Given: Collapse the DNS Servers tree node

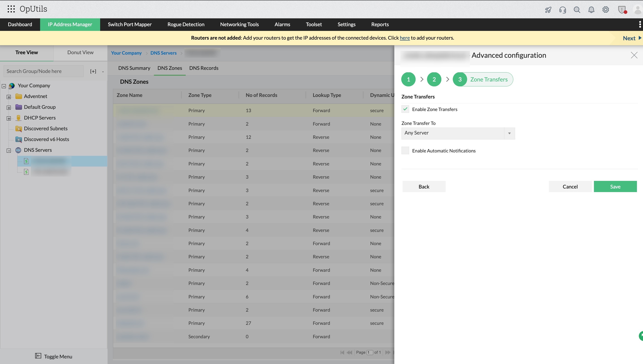Looking at the screenshot, I should pos(9,150).
